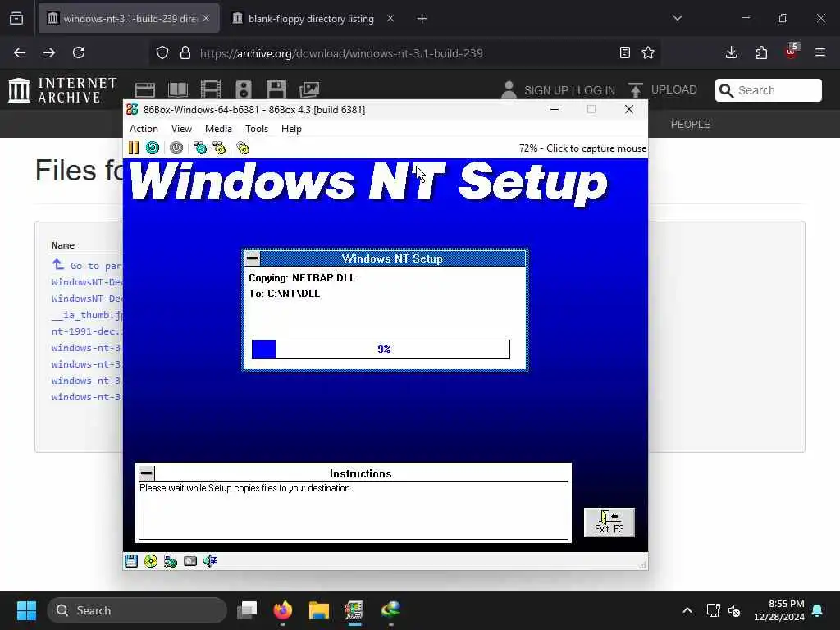Open Internet Archive web section icon
This screenshot has width=840, height=630.
[144, 90]
